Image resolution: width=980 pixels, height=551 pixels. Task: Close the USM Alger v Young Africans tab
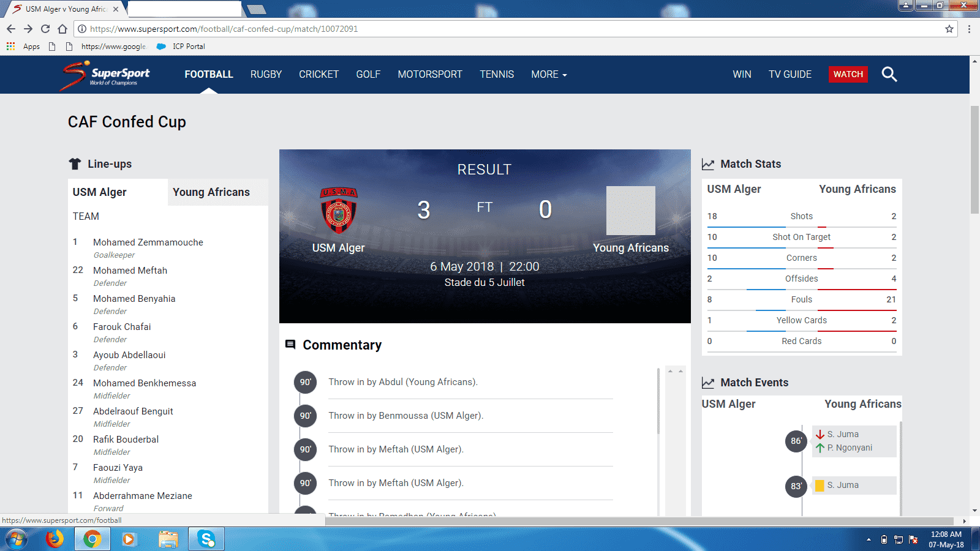point(116,9)
